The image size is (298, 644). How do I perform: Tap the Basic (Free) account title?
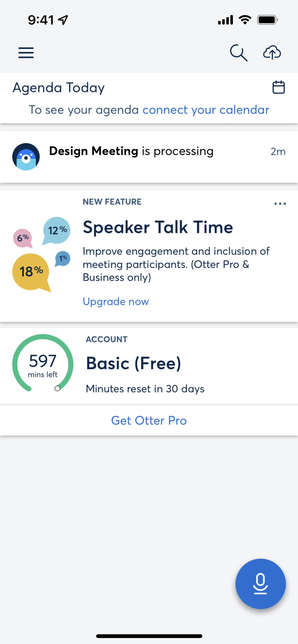(x=133, y=363)
